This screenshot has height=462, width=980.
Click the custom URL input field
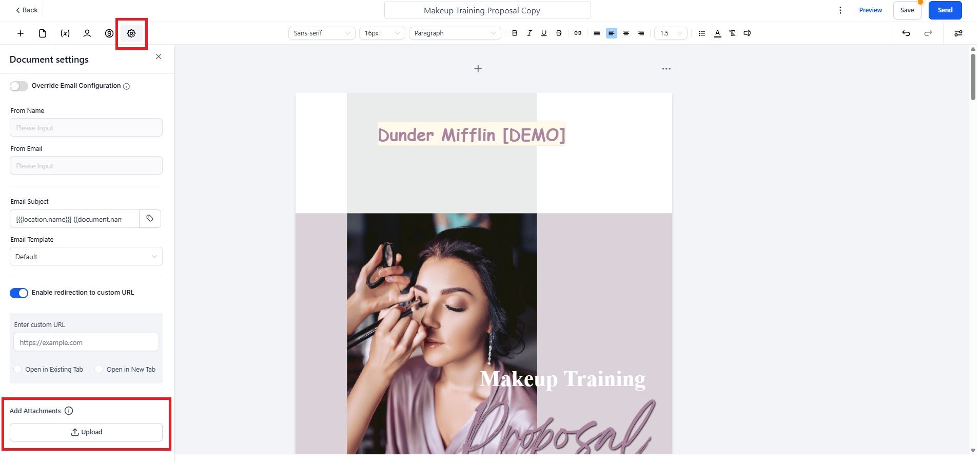pyautogui.click(x=86, y=342)
